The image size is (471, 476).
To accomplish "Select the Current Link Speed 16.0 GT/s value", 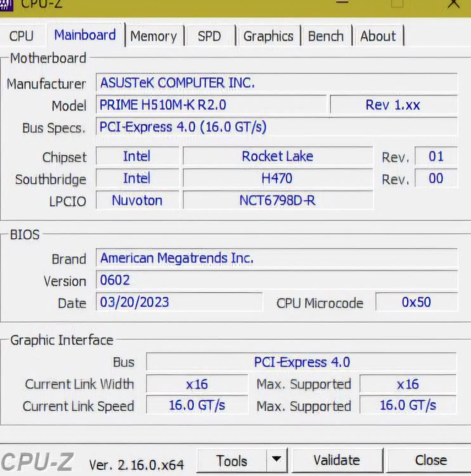I will coord(197,405).
